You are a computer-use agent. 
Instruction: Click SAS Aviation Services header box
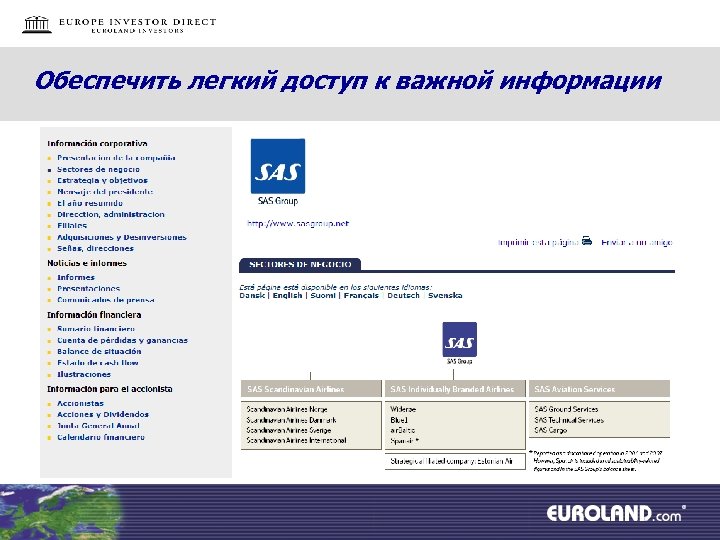pos(599,389)
